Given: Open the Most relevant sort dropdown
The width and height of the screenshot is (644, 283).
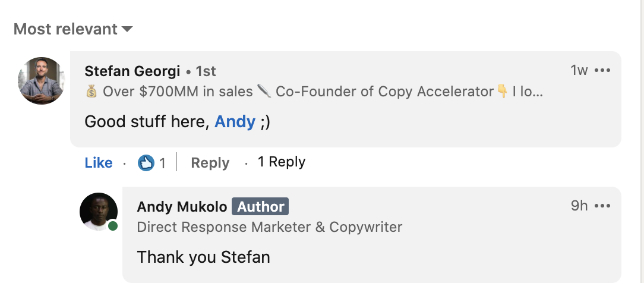Looking at the screenshot, I should pyautogui.click(x=73, y=29).
